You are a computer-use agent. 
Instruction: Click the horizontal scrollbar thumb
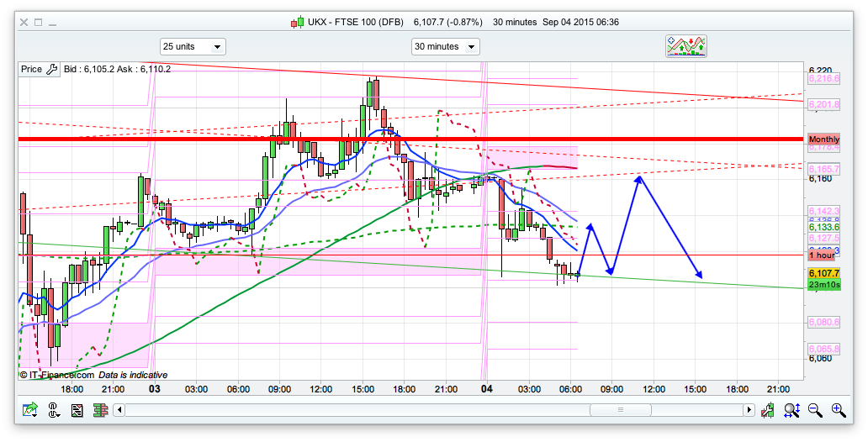point(620,410)
